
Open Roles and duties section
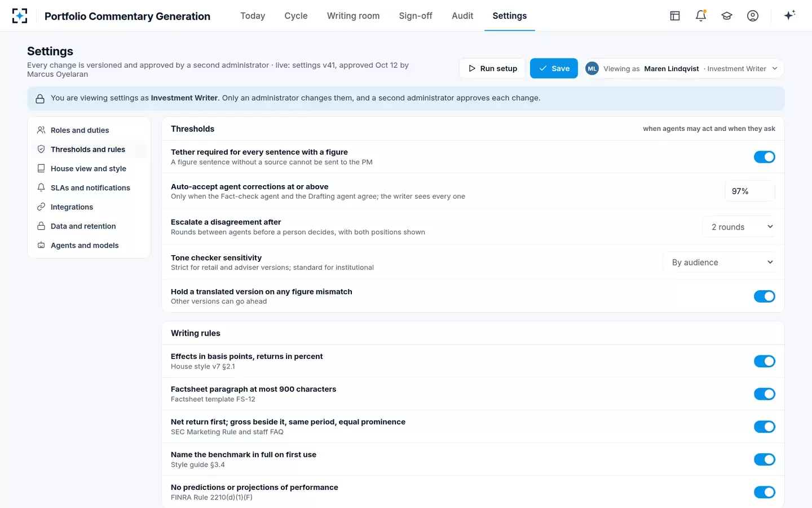(89, 130)
